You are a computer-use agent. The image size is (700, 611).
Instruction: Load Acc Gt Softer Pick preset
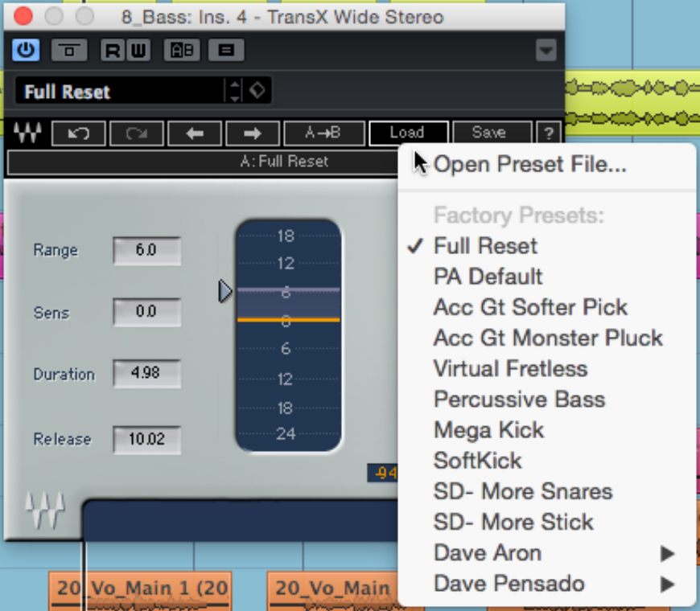click(x=547, y=307)
